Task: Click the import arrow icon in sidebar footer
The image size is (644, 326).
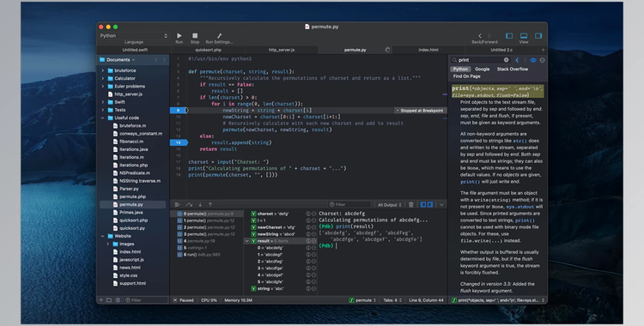Action: click(118, 300)
